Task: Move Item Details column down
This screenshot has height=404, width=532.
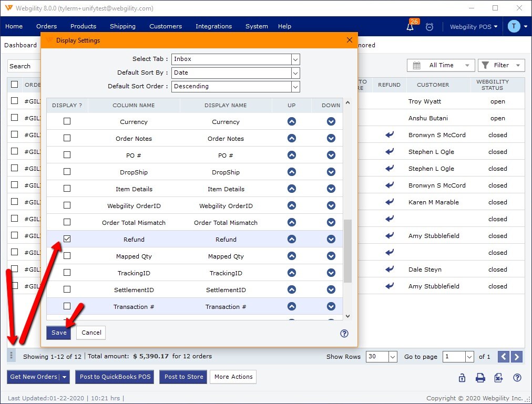Action: point(331,189)
